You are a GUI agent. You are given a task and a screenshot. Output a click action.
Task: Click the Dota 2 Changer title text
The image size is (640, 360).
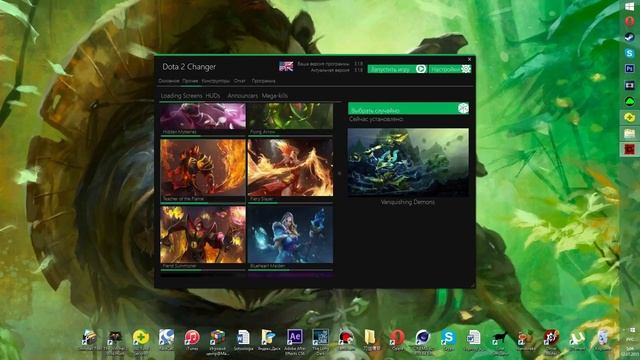tap(189, 67)
